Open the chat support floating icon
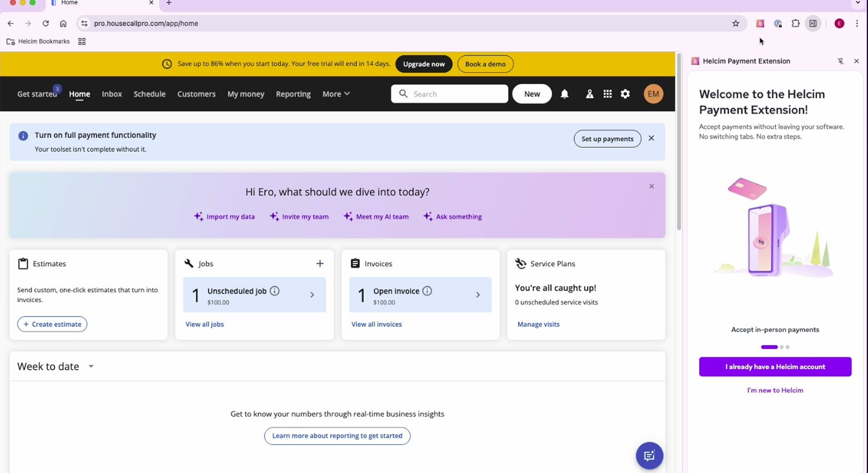This screenshot has height=473, width=868. (x=649, y=456)
